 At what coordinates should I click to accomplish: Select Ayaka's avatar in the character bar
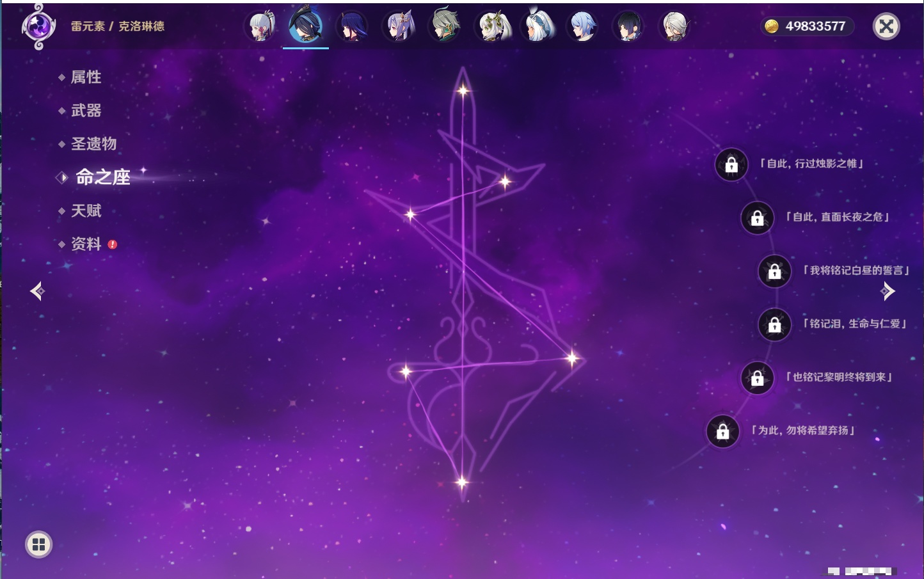point(261,26)
